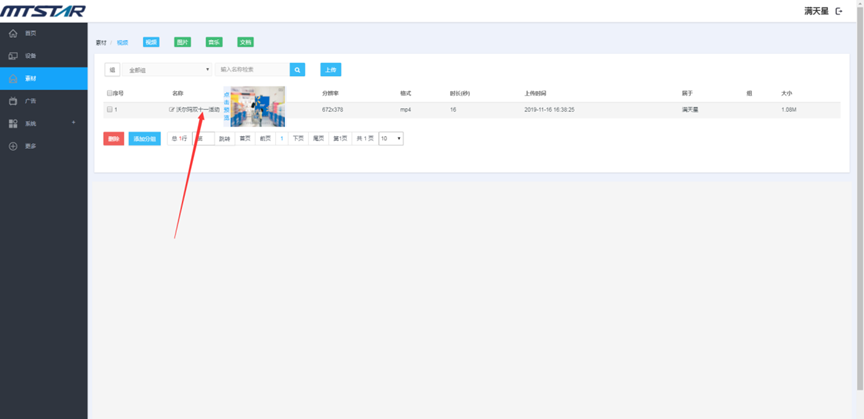This screenshot has height=419, width=864.
Task: Check the checkbox for row 1
Action: [110, 109]
